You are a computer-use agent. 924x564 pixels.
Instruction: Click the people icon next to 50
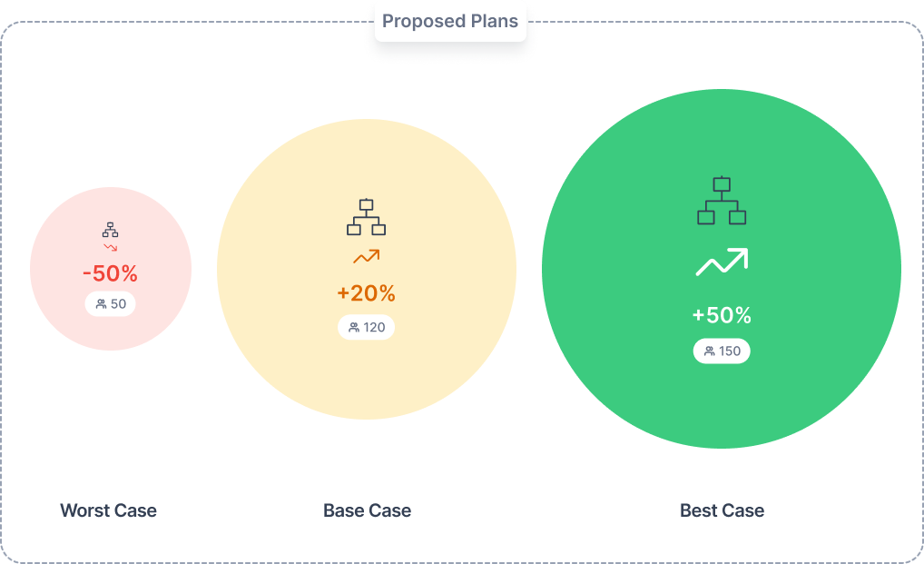click(x=102, y=304)
